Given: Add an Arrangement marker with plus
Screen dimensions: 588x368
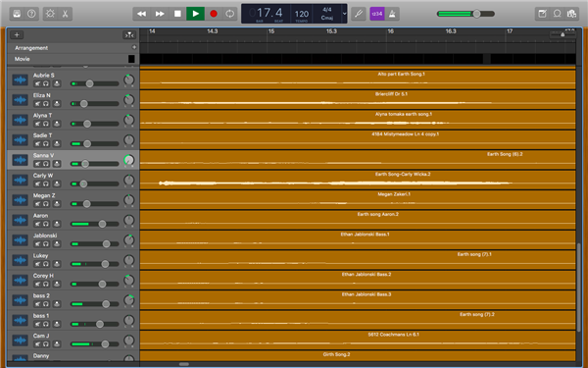Looking at the screenshot, I should tap(134, 47).
